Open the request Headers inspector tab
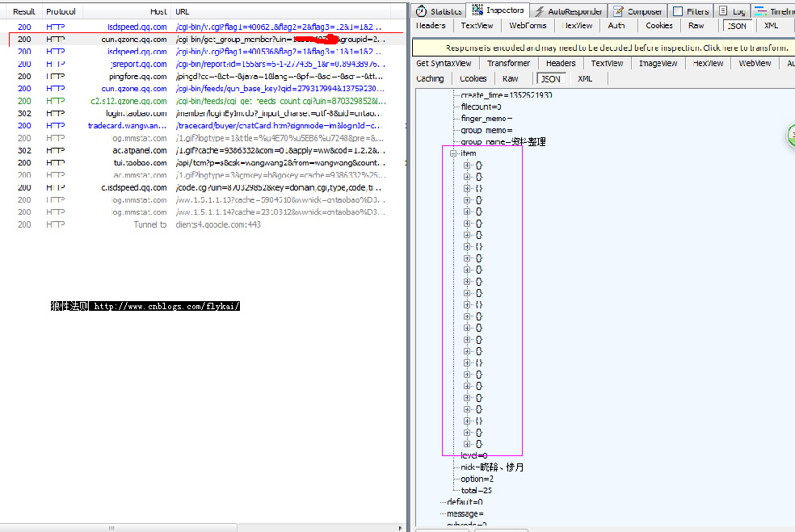This screenshot has width=795, height=532. (431, 25)
